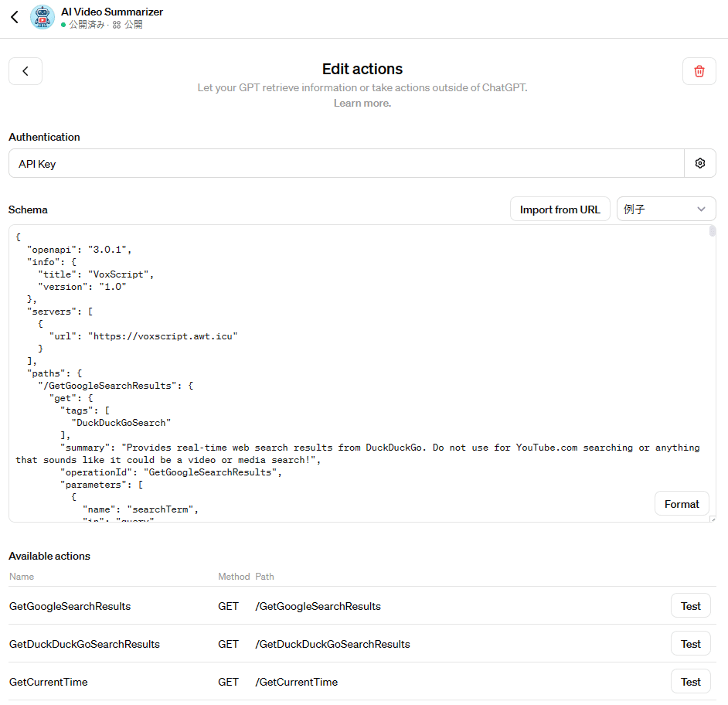Click the GPT name AI Video Summarizer

point(111,12)
